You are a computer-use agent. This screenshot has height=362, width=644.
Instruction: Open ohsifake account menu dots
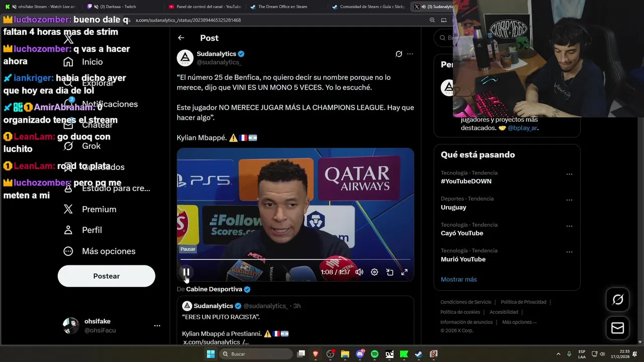point(157,326)
